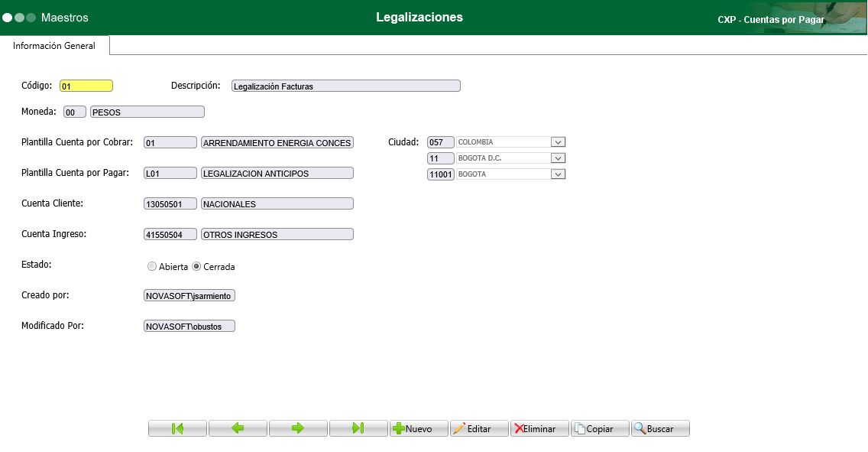Click the Ciudad label
Screen dimensions: 868x452
(403, 142)
